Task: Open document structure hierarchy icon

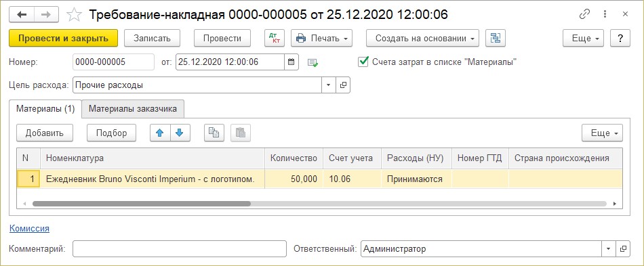Action: tap(496, 38)
